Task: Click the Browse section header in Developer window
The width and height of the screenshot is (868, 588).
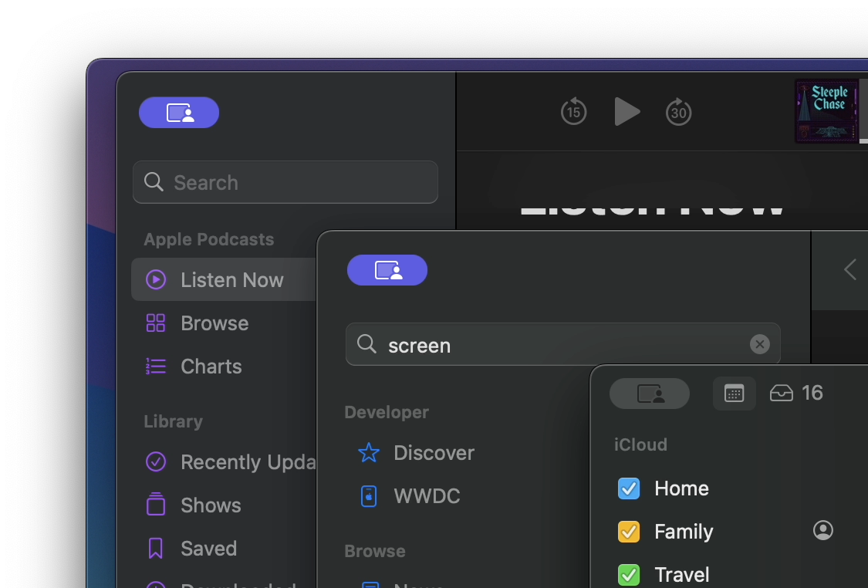Action: (x=375, y=551)
